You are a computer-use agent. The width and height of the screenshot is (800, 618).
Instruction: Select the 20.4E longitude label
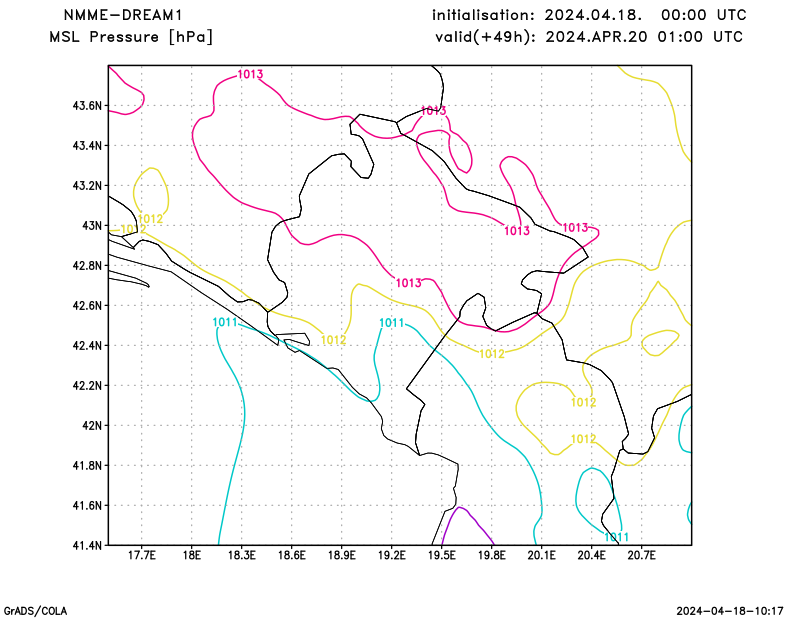[592, 555]
